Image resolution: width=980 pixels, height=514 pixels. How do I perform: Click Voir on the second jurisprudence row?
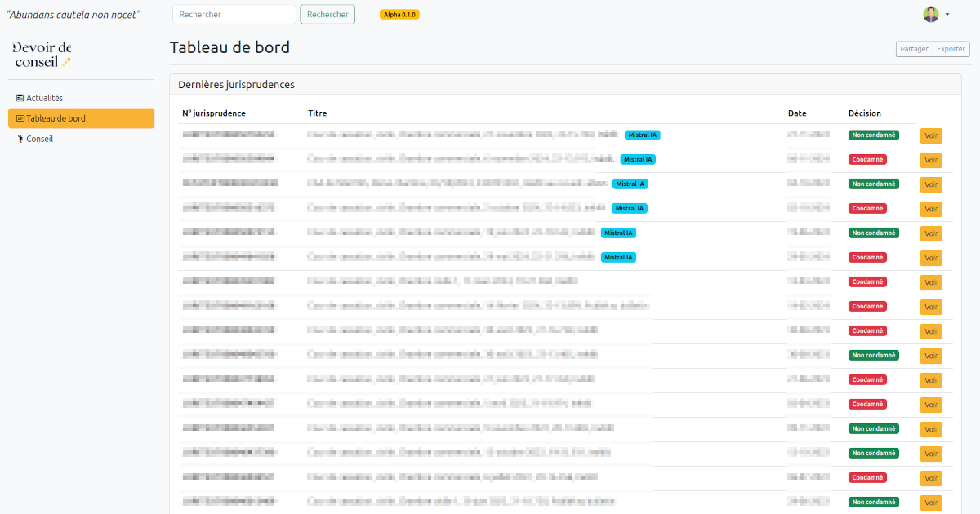tap(931, 160)
